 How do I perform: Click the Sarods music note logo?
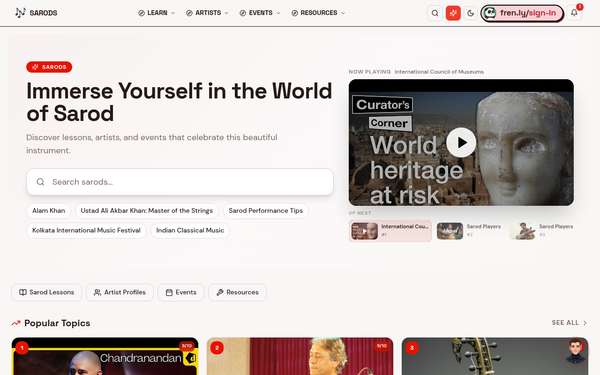[x=20, y=13]
